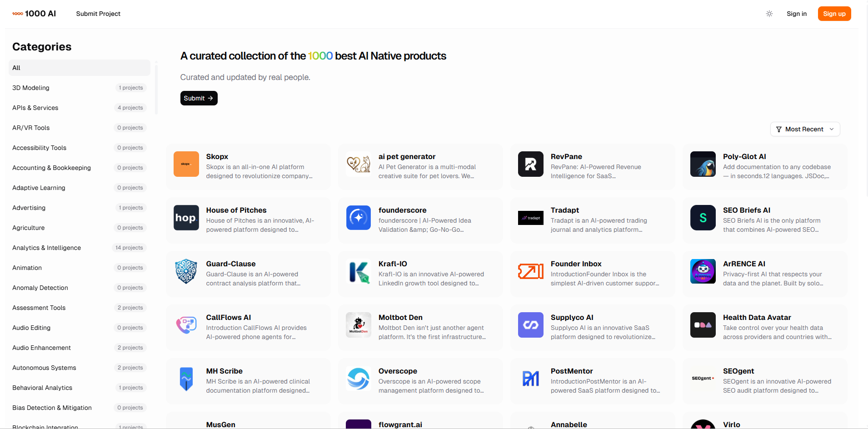Toggle the light/dark theme sun button
The width and height of the screenshot is (868, 429).
tap(769, 14)
